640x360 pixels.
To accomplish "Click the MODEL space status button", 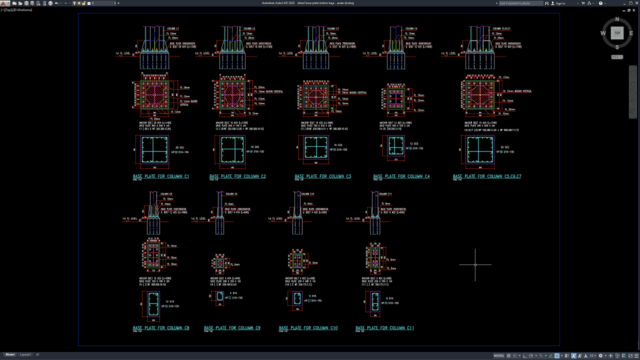I will (x=499, y=356).
